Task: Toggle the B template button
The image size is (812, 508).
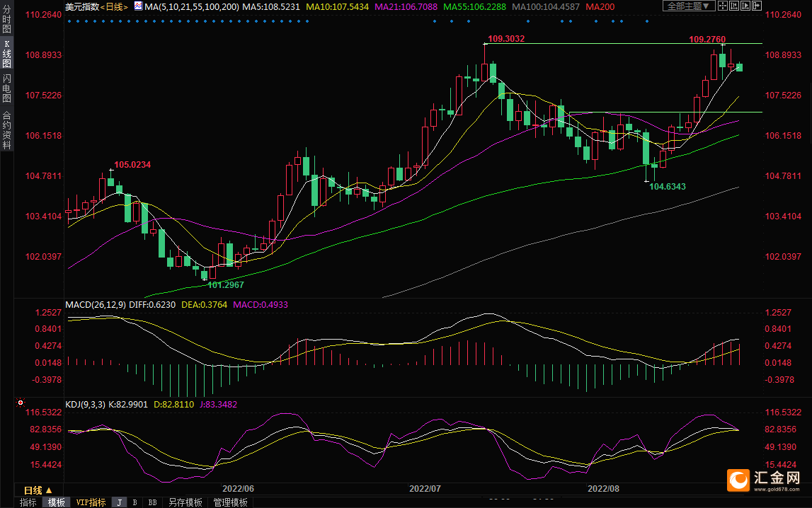Action: [x=135, y=502]
